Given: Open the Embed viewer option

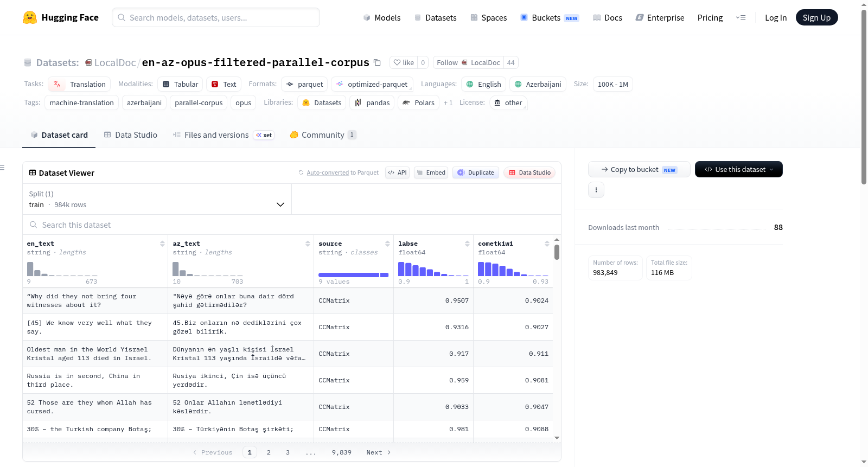Looking at the screenshot, I should point(431,172).
